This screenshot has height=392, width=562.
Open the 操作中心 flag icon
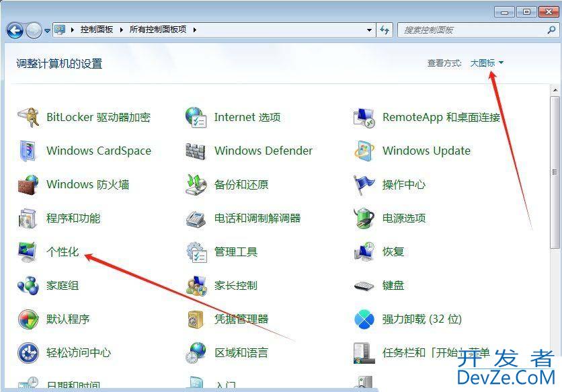(x=364, y=184)
